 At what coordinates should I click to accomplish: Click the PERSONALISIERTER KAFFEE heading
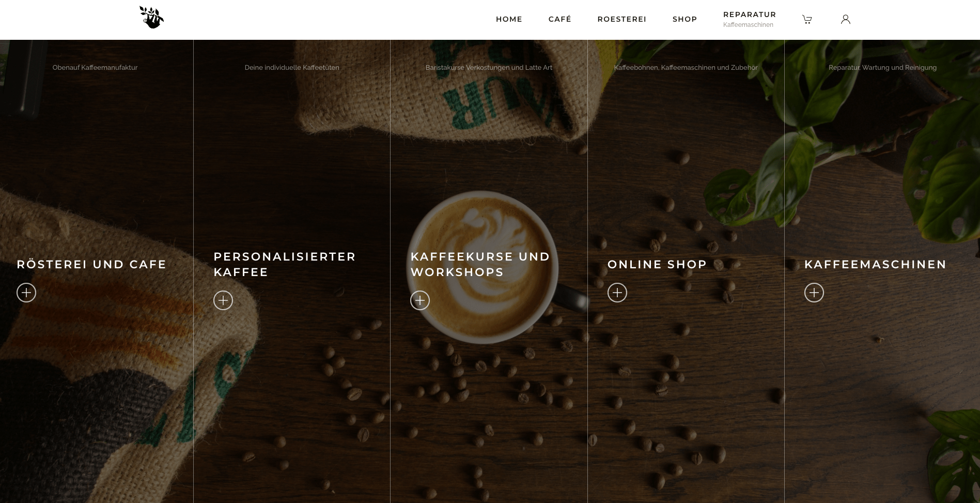click(x=285, y=264)
